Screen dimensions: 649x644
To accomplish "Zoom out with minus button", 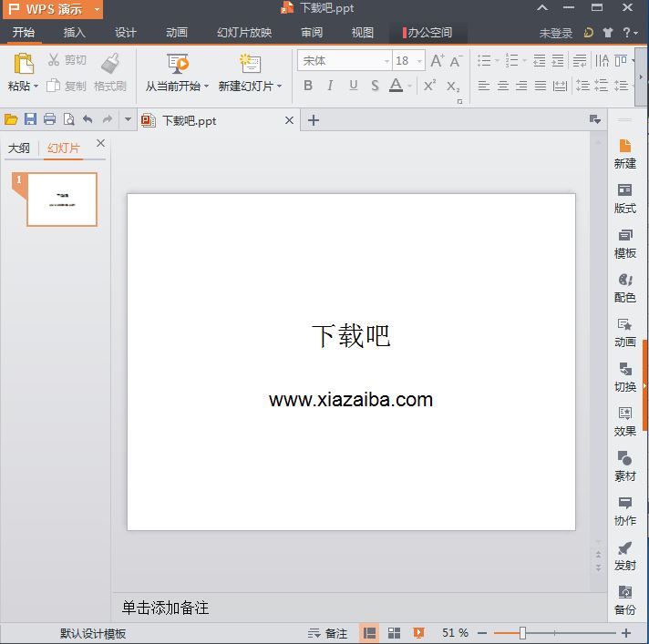I will (x=482, y=632).
